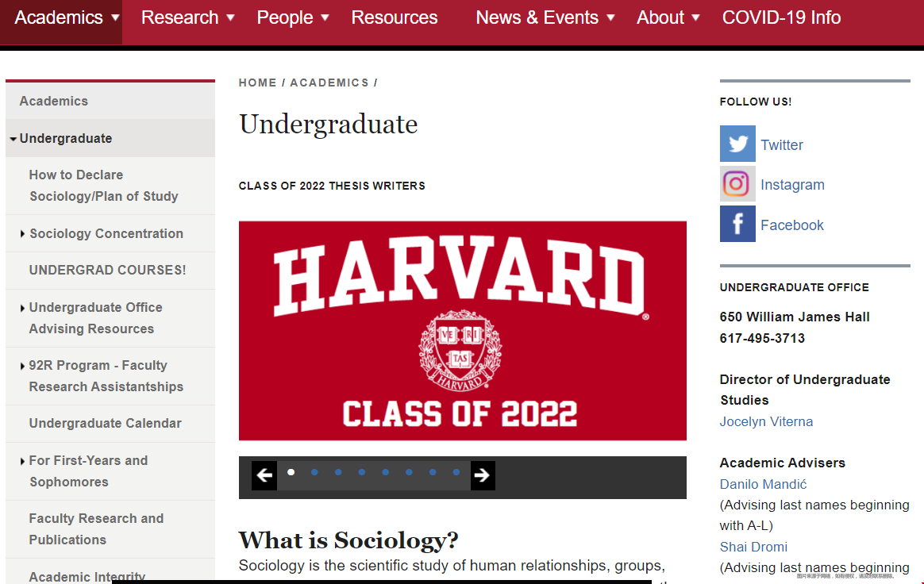Advance carousel with right arrow button
This screenshot has height=584, width=924.
point(483,475)
